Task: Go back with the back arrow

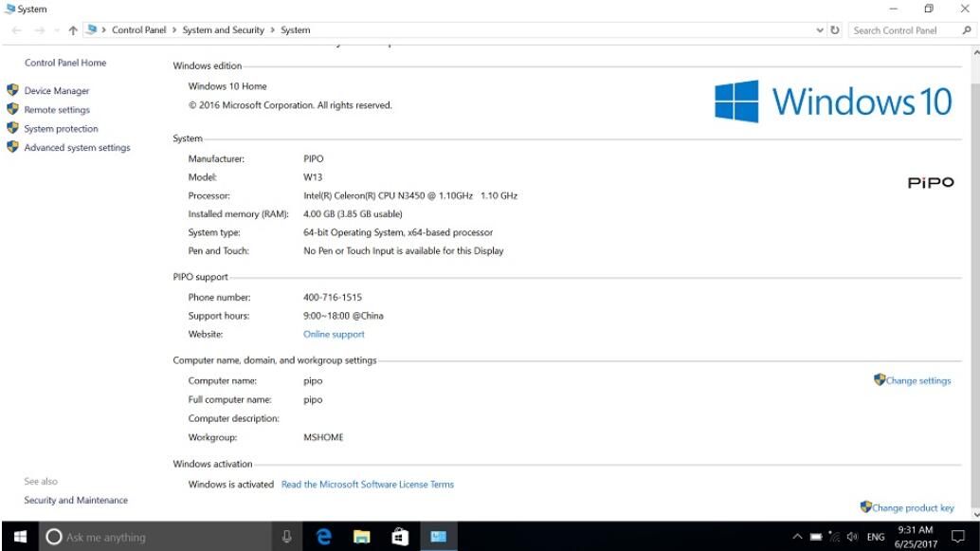Action: 17,30
